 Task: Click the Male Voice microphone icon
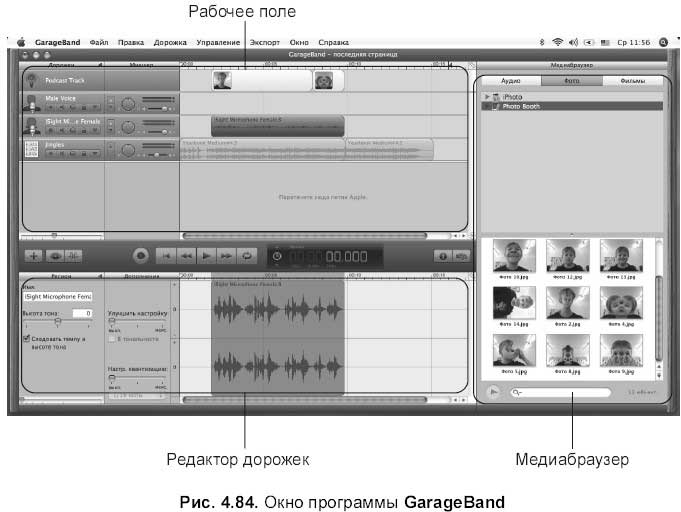coord(32,103)
